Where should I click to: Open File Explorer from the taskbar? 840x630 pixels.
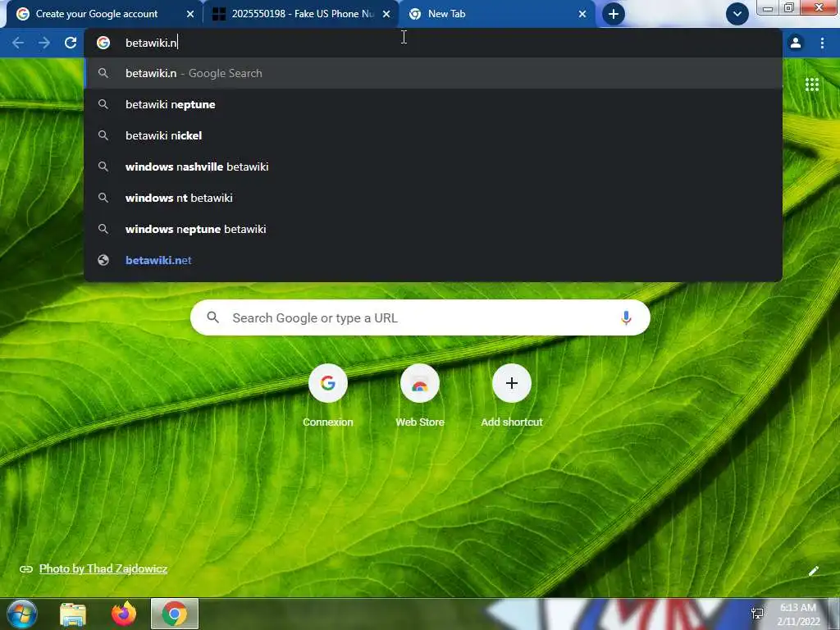pyautogui.click(x=73, y=614)
